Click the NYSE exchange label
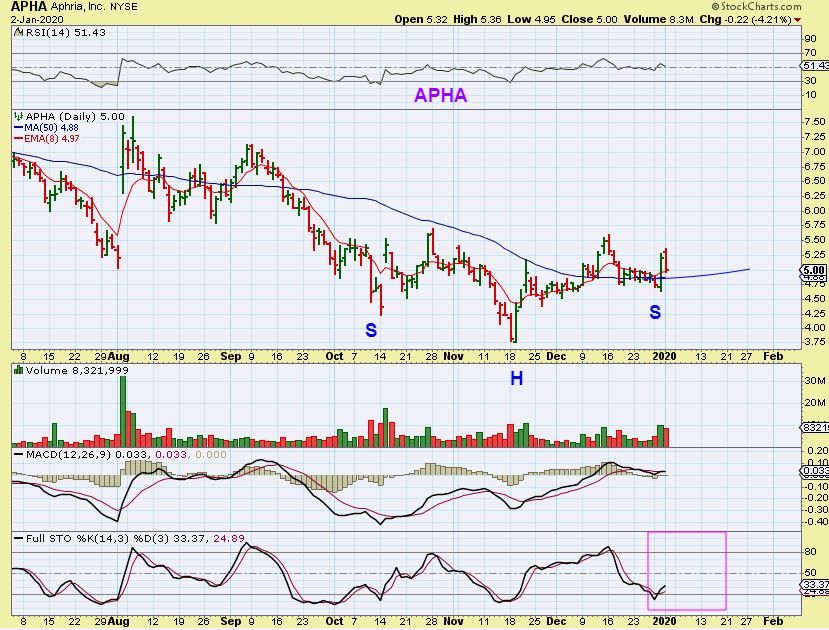Image resolution: width=829 pixels, height=630 pixels. tap(124, 7)
